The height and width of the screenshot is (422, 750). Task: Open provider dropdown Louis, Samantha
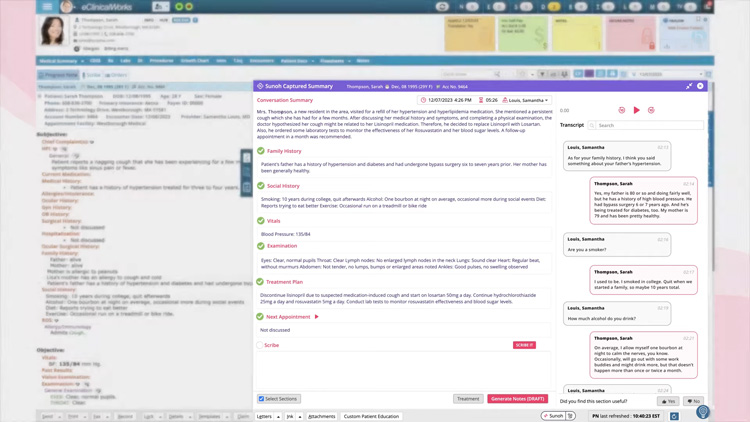click(525, 100)
